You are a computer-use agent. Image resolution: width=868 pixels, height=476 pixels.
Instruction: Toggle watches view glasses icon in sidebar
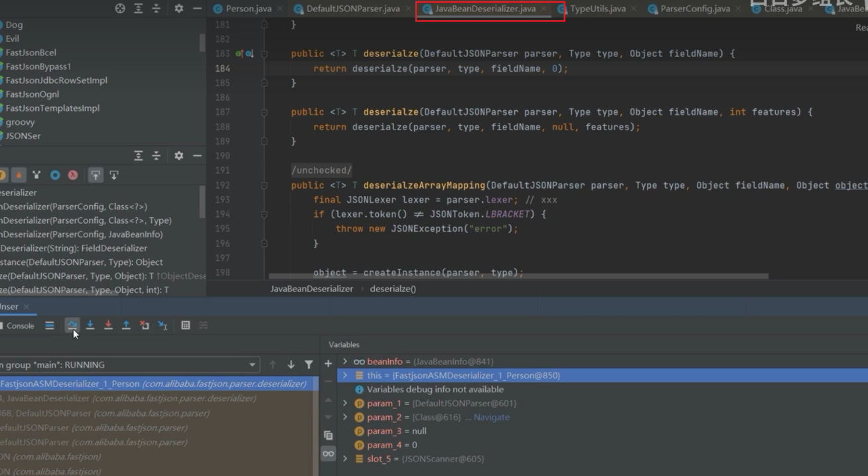click(328, 454)
